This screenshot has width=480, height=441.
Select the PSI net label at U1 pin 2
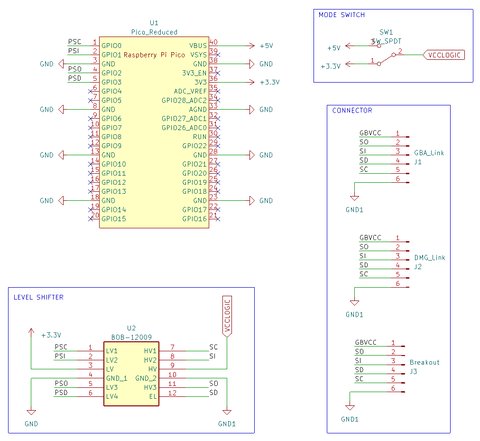click(73, 51)
